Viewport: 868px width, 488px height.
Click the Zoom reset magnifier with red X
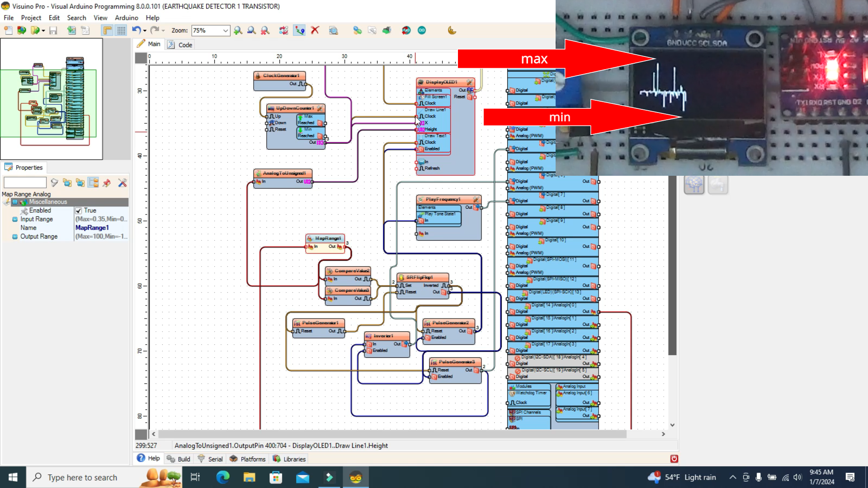point(265,30)
